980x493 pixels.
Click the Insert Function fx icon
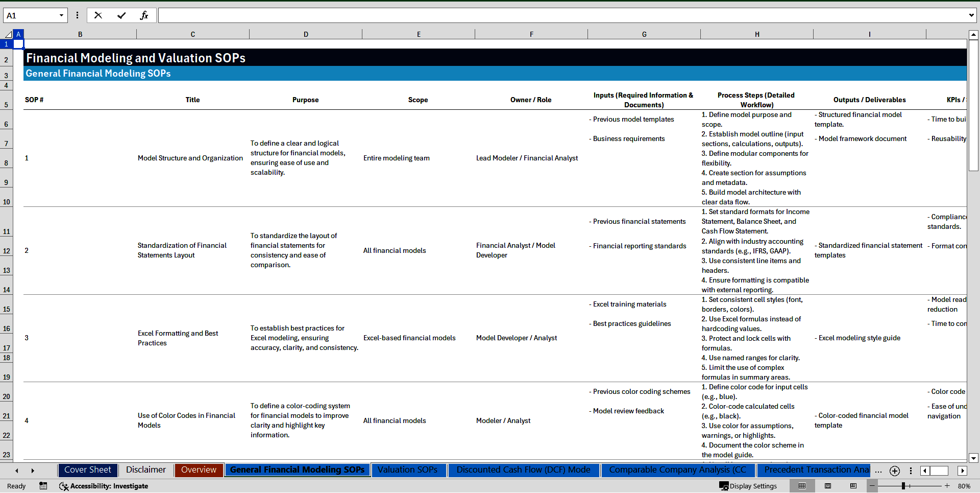coord(144,15)
